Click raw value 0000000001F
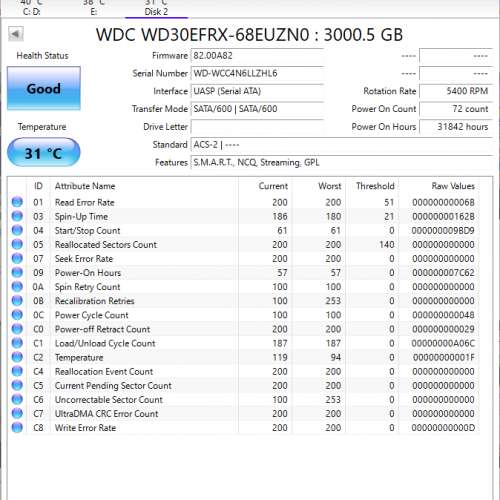Viewport: 500px width, 500px height. [x=444, y=357]
